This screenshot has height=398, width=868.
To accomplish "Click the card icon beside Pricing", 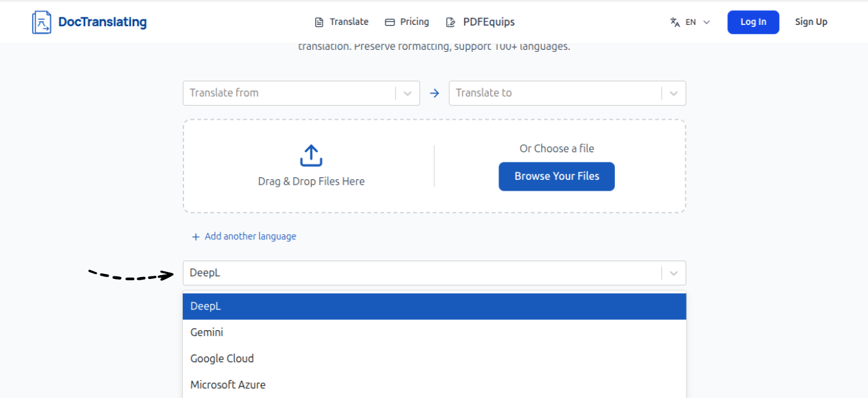I will click(x=390, y=22).
